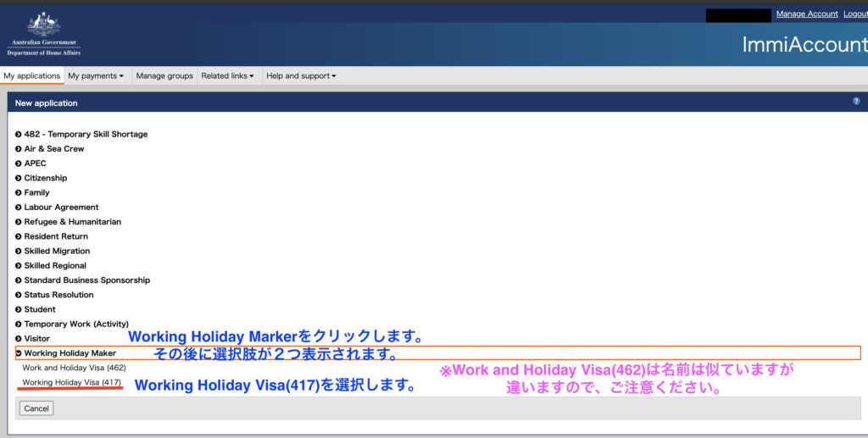Expand the Refugee & Humanitarian arrow icon
This screenshot has height=438, width=868.
tap(19, 222)
